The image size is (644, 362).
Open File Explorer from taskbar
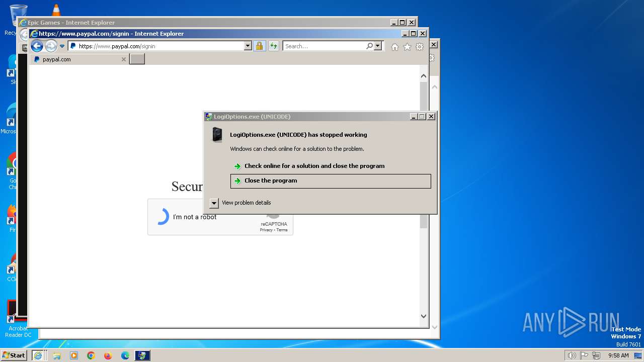click(57, 355)
